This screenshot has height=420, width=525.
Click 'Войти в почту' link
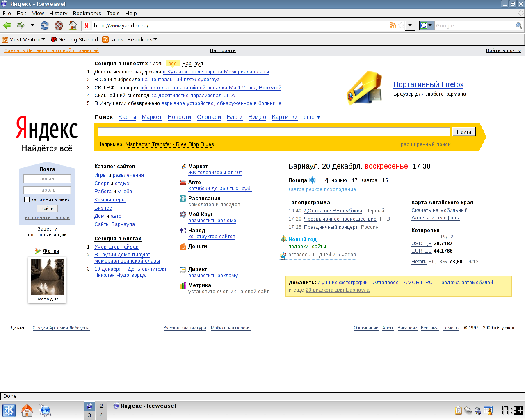[x=503, y=51]
